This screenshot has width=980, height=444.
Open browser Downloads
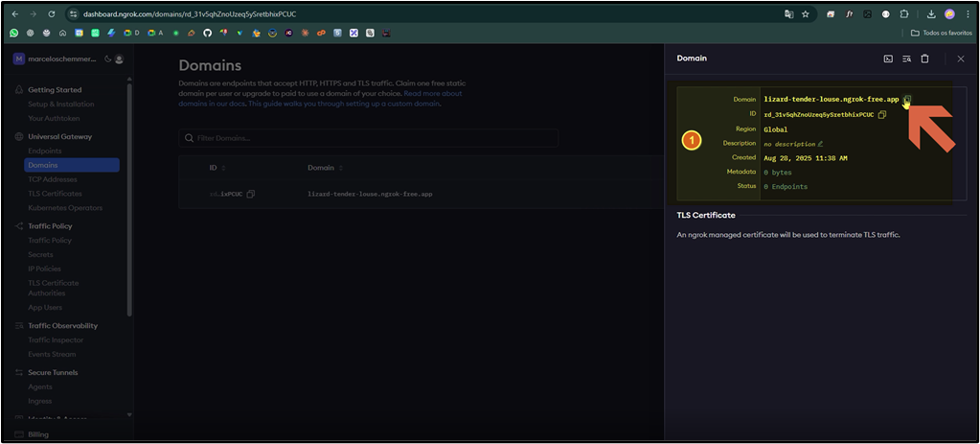[931, 13]
